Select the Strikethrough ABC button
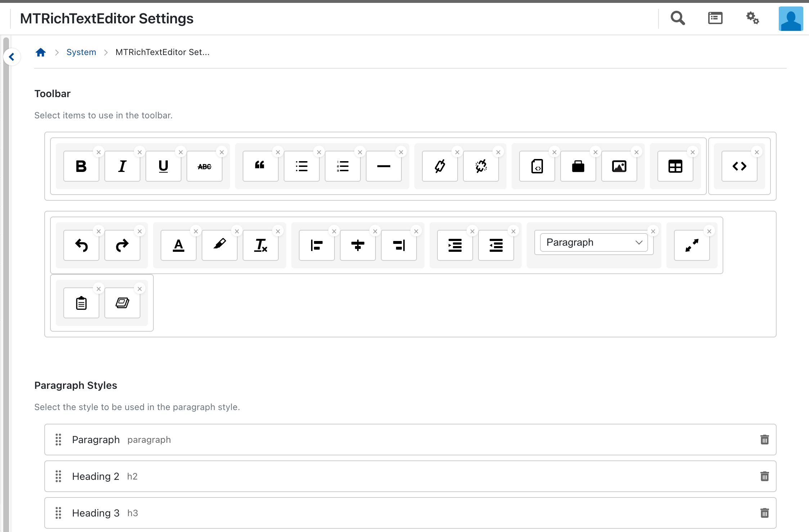Viewport: 809px width, 532px height. coord(204,166)
